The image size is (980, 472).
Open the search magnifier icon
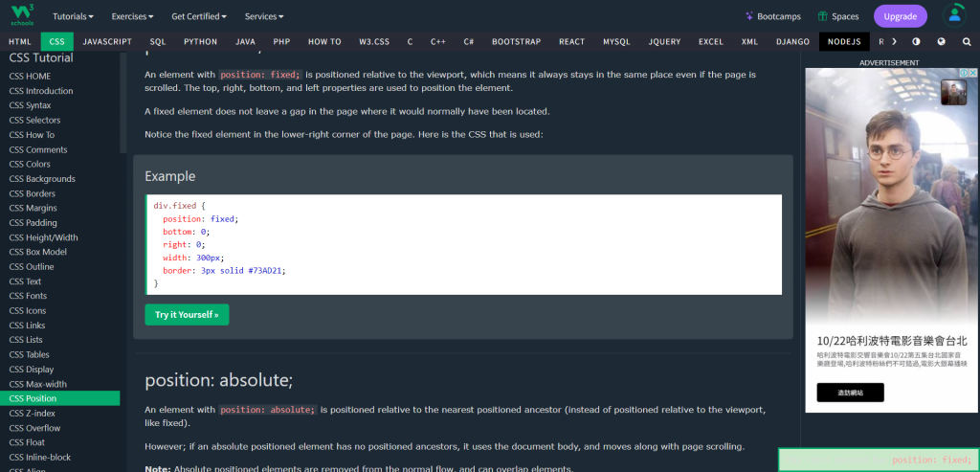(x=967, y=42)
